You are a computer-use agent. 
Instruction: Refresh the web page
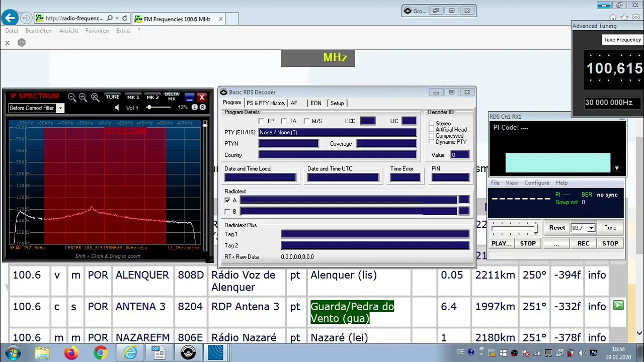(125, 18)
